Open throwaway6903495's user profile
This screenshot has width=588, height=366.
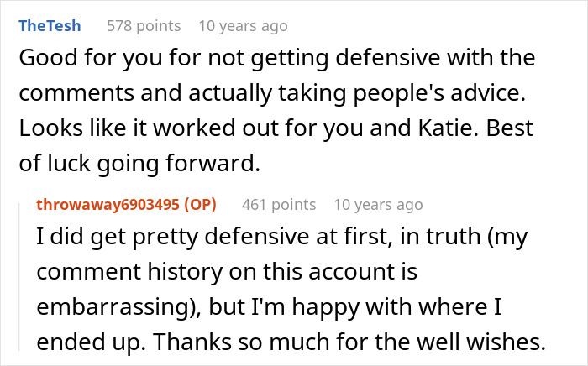(x=111, y=204)
